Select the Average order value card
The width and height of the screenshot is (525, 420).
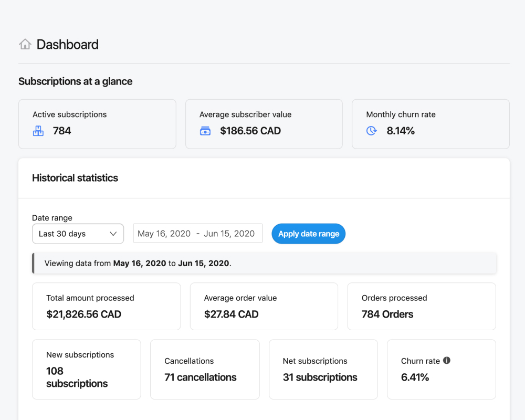[264, 307]
